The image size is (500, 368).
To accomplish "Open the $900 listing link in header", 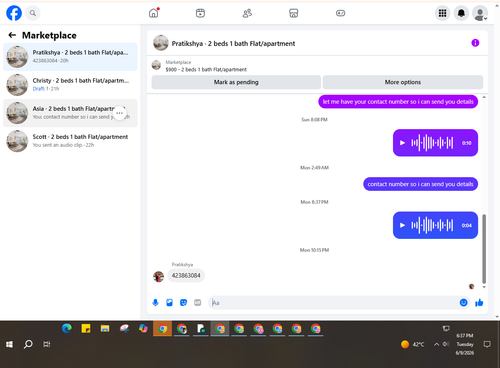I will pyautogui.click(x=206, y=69).
